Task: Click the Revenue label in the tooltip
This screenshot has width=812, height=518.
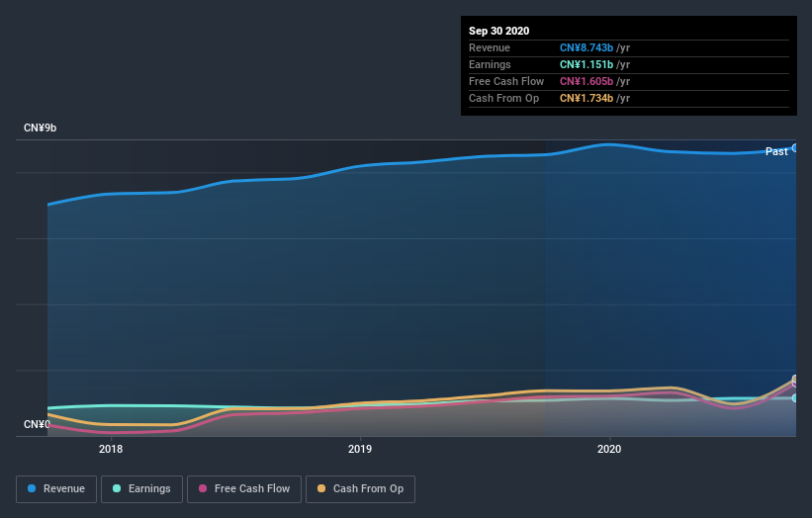Action: click(x=490, y=47)
